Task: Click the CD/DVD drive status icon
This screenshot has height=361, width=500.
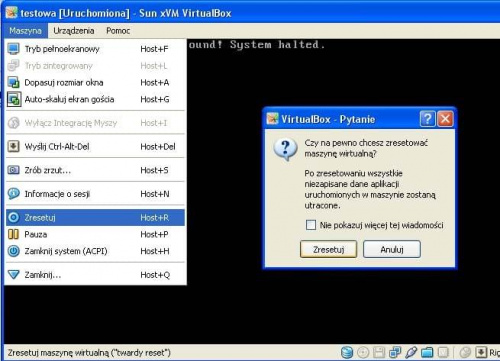Action: [363, 352]
